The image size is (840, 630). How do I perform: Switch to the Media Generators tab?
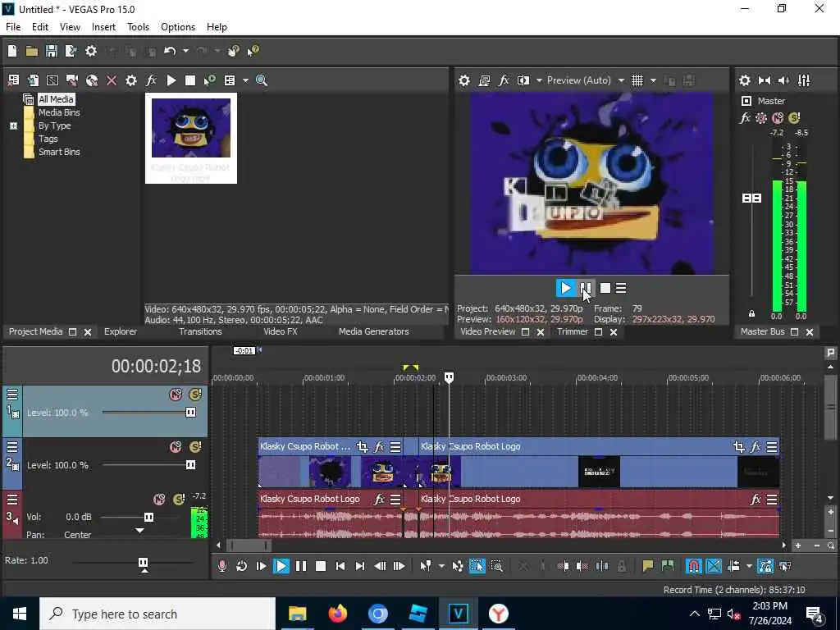coord(373,331)
